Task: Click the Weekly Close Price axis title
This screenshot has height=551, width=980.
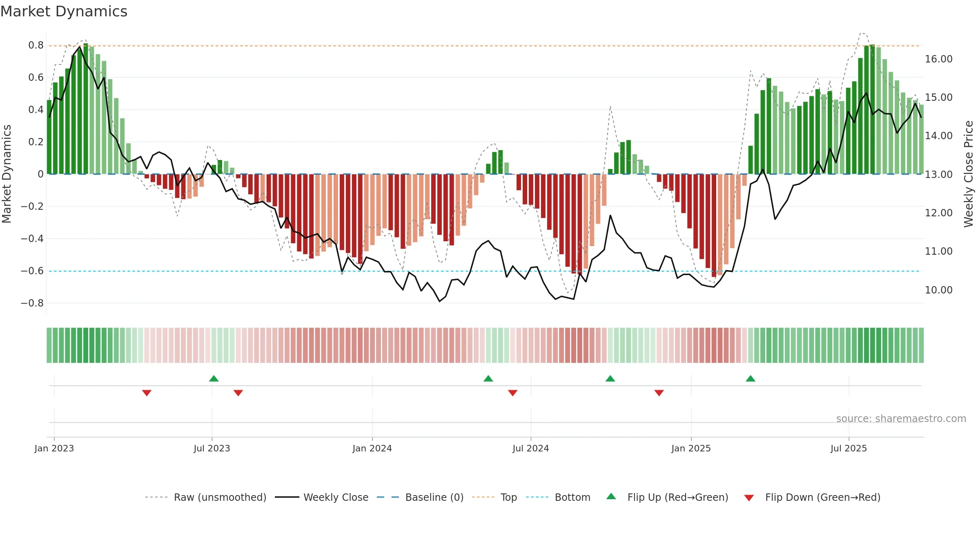Action: [x=969, y=174]
